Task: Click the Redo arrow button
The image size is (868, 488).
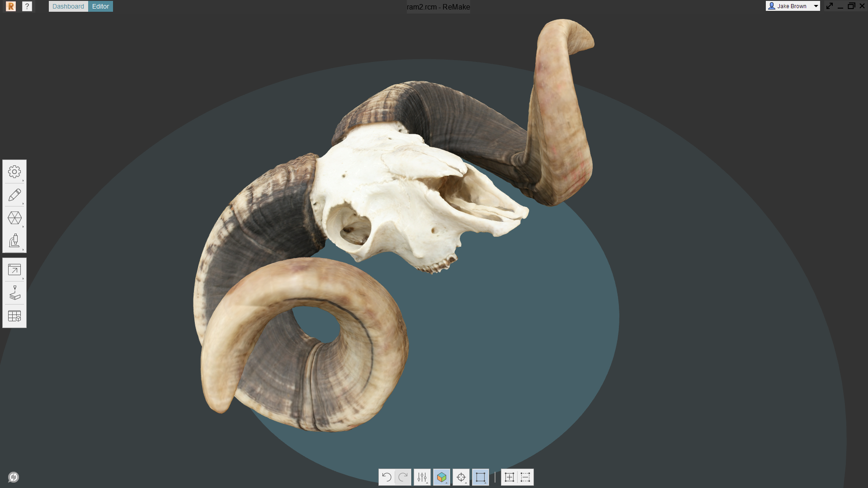Action: pyautogui.click(x=403, y=477)
